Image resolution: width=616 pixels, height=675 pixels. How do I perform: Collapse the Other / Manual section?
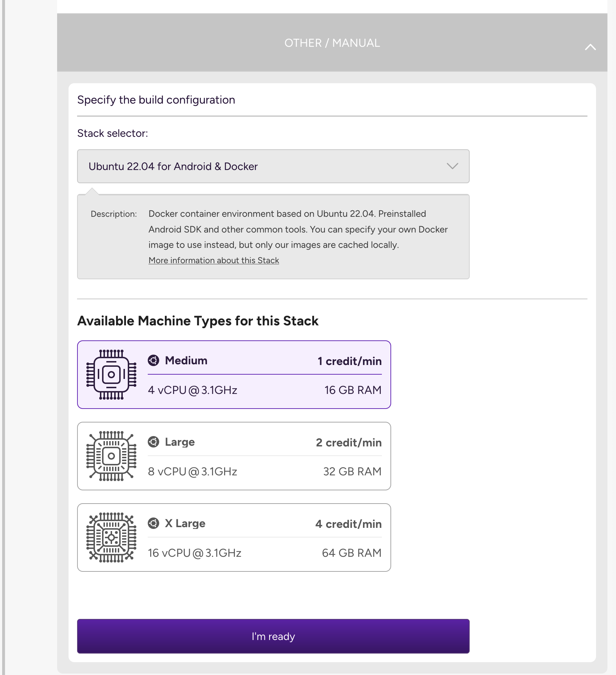coord(590,47)
